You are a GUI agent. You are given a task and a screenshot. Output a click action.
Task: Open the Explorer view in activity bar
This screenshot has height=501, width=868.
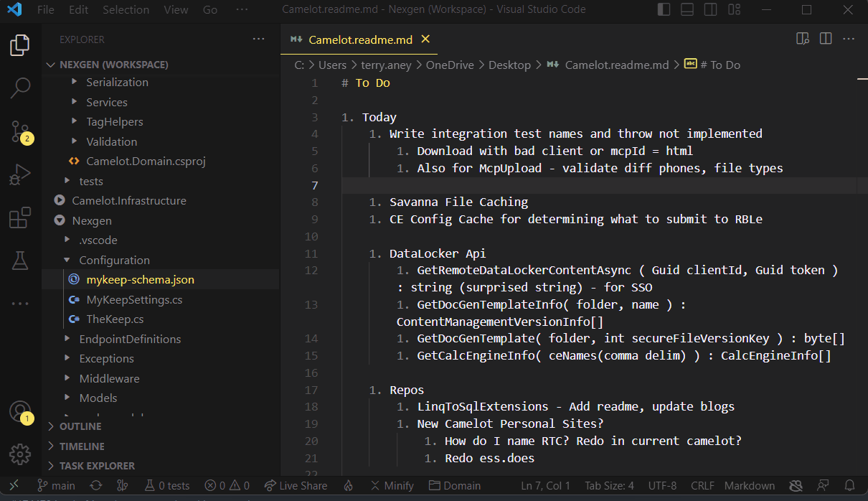click(x=20, y=46)
